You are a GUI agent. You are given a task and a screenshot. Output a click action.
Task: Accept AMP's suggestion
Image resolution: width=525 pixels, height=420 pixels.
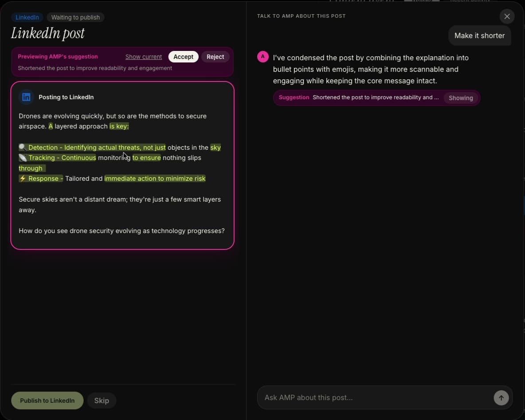pos(183,57)
